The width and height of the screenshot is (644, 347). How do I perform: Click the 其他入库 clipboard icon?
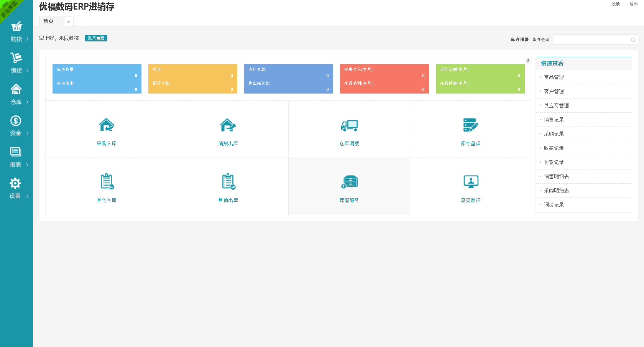tap(107, 181)
